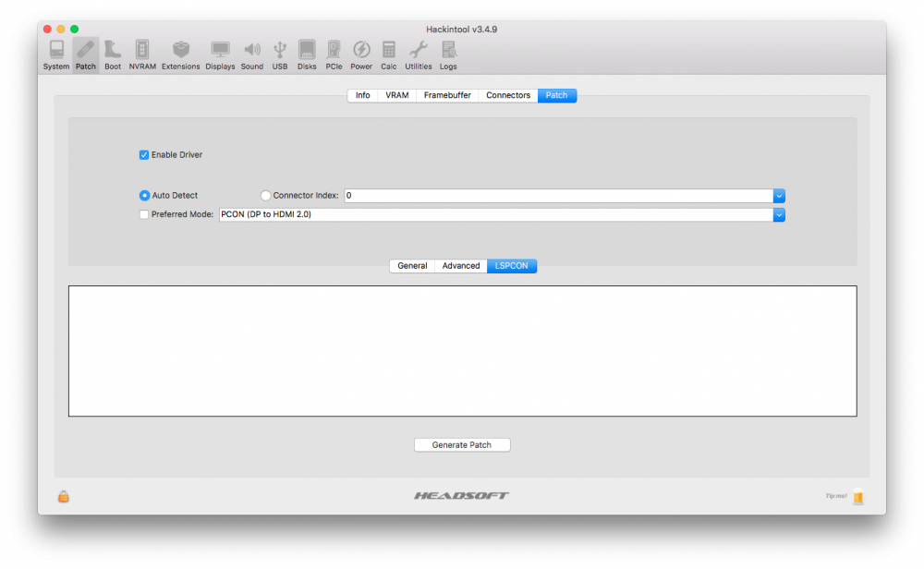Open the Power toolbar section
Image resolution: width=924 pixels, height=569 pixels.
[361, 55]
